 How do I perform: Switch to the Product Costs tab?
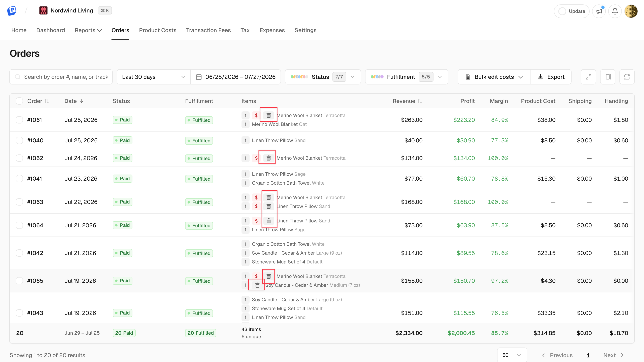pos(158,30)
